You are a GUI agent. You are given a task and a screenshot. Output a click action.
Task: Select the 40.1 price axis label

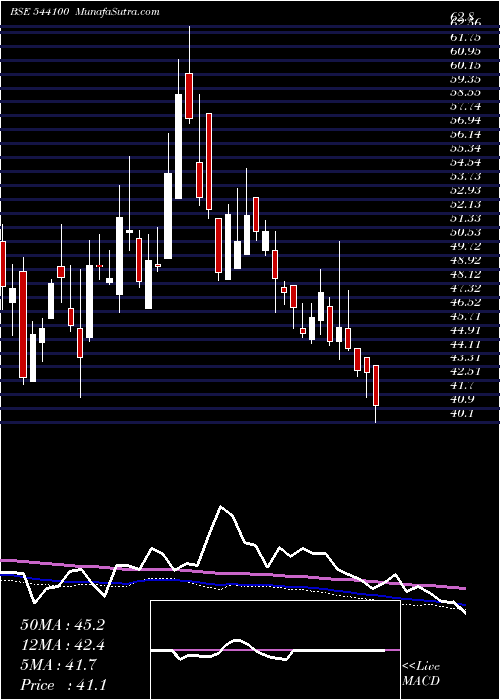click(x=462, y=413)
